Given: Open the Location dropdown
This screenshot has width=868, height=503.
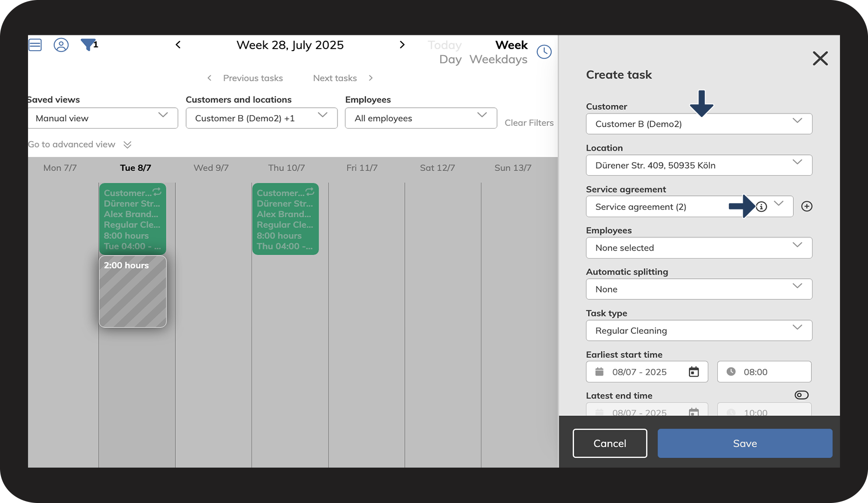Looking at the screenshot, I should [x=699, y=165].
